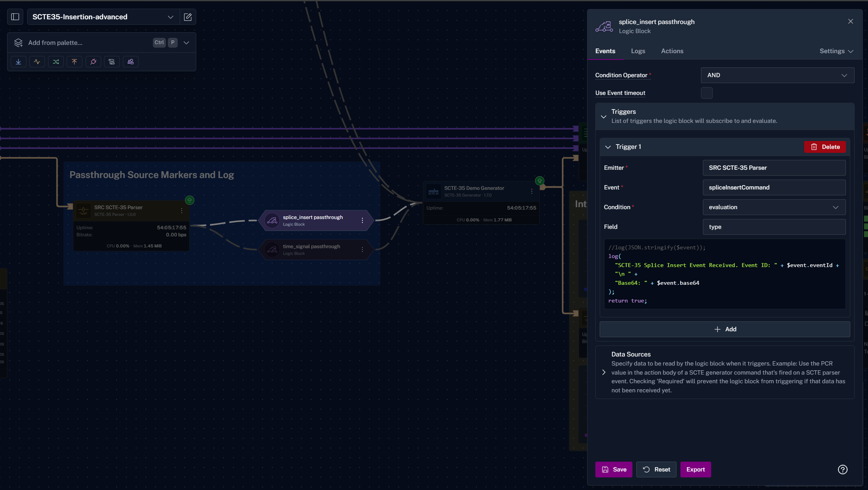Image resolution: width=868 pixels, height=490 pixels.
Task: Click the Field input containing type
Action: click(774, 227)
